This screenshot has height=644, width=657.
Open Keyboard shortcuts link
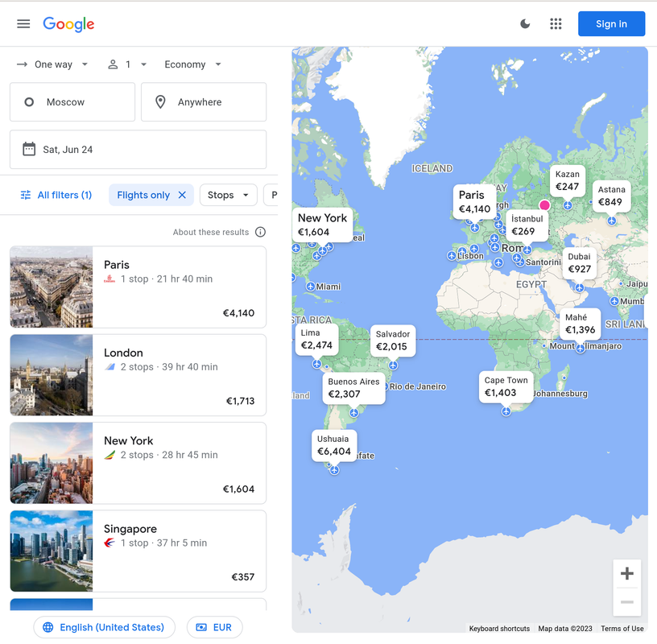pyautogui.click(x=499, y=629)
